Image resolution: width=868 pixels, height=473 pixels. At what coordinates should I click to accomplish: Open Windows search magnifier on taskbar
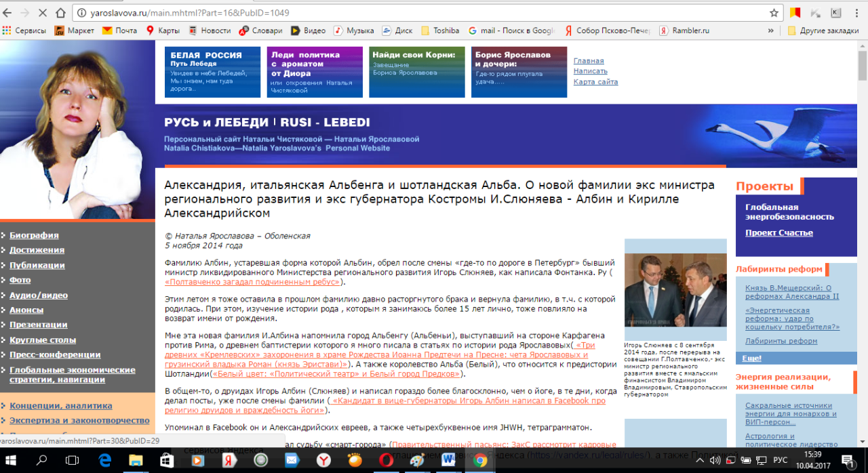click(x=42, y=459)
